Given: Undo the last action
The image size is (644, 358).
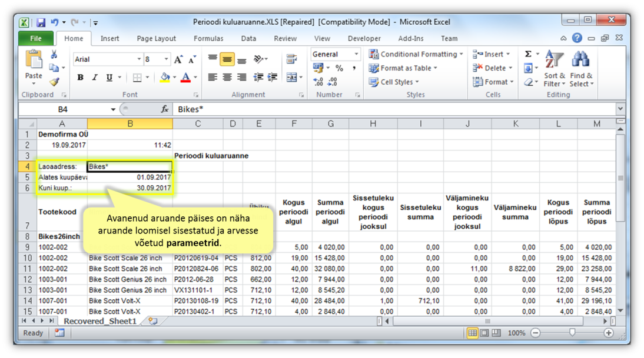Looking at the screenshot, I should [x=55, y=22].
